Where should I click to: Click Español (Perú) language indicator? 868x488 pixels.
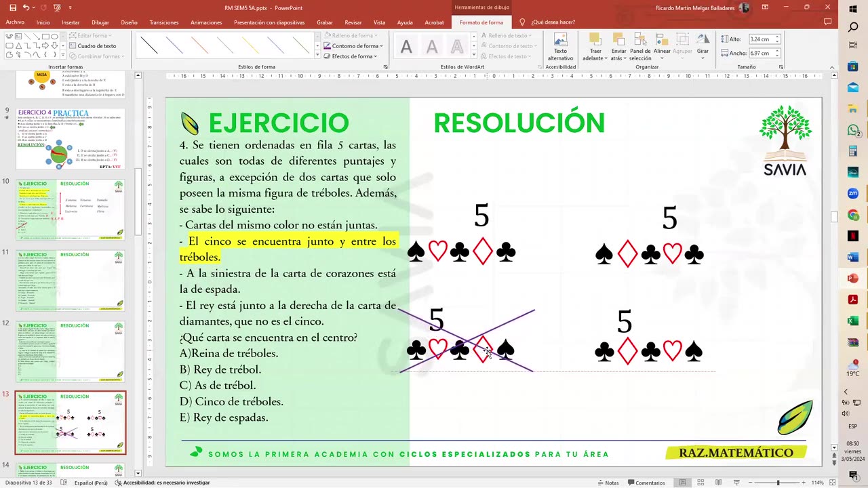[x=90, y=483]
